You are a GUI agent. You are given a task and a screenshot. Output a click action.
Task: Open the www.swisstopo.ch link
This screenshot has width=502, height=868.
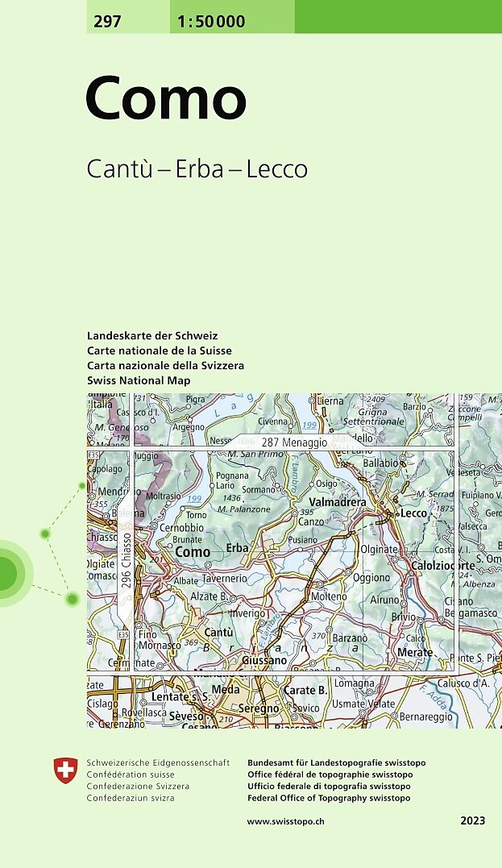click(x=285, y=820)
